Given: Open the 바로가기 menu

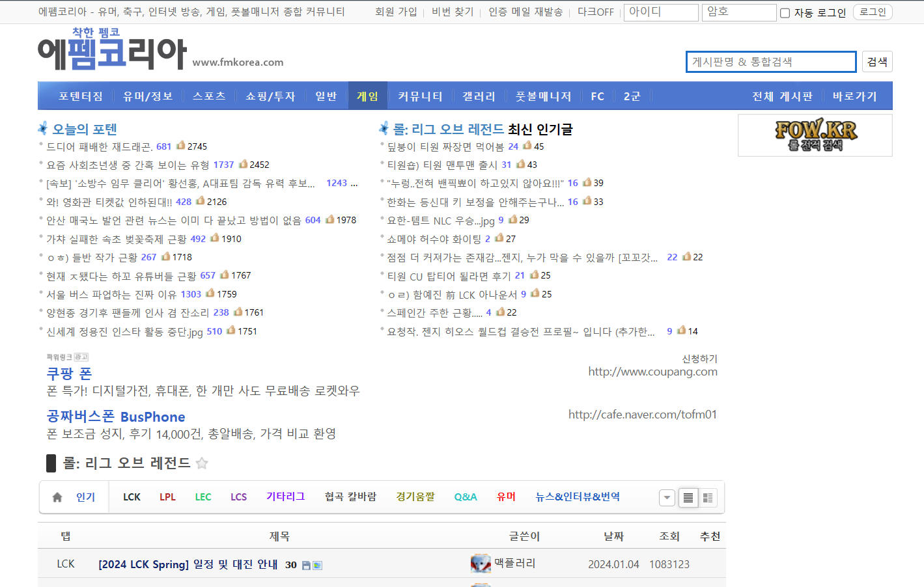Looking at the screenshot, I should pyautogui.click(x=854, y=96).
